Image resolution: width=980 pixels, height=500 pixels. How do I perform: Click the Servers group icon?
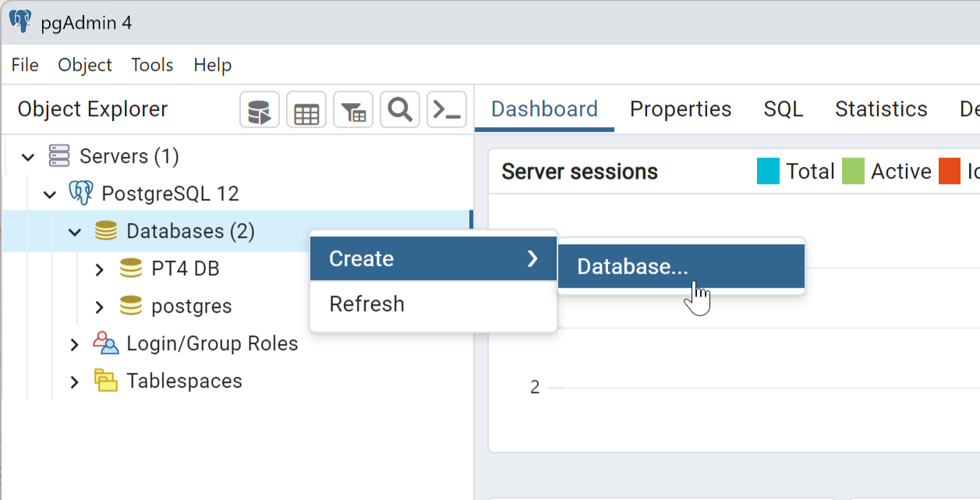(59, 156)
